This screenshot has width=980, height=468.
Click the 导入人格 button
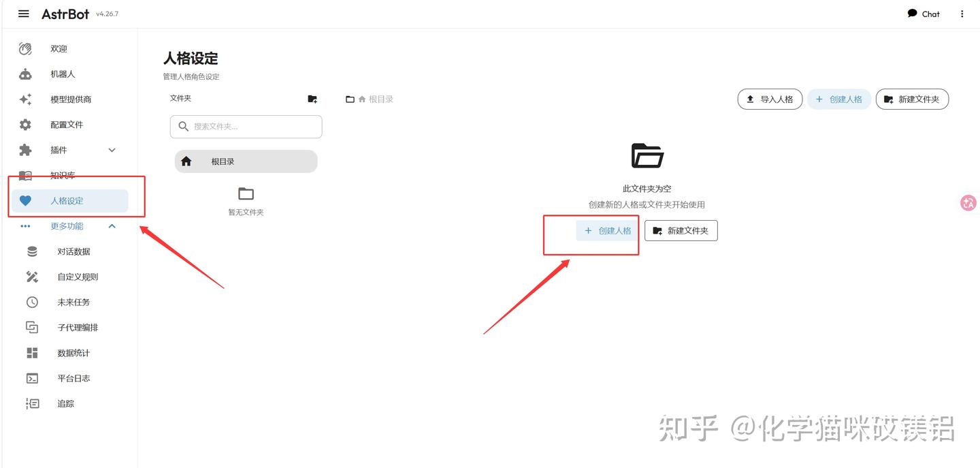click(770, 99)
